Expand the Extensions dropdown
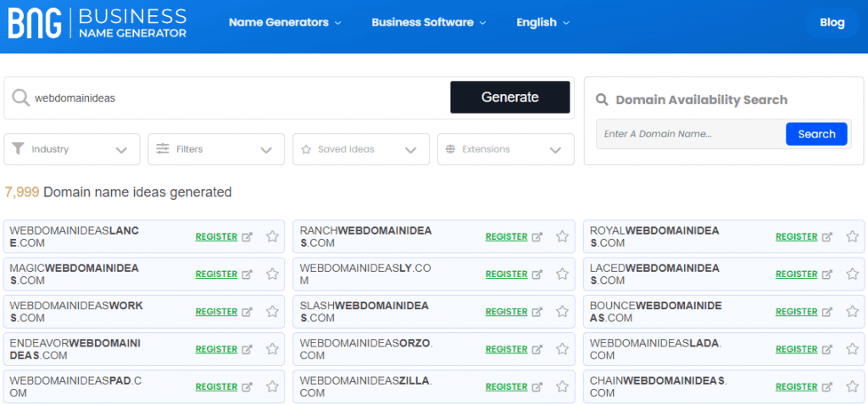This screenshot has width=868, height=405. (x=505, y=149)
